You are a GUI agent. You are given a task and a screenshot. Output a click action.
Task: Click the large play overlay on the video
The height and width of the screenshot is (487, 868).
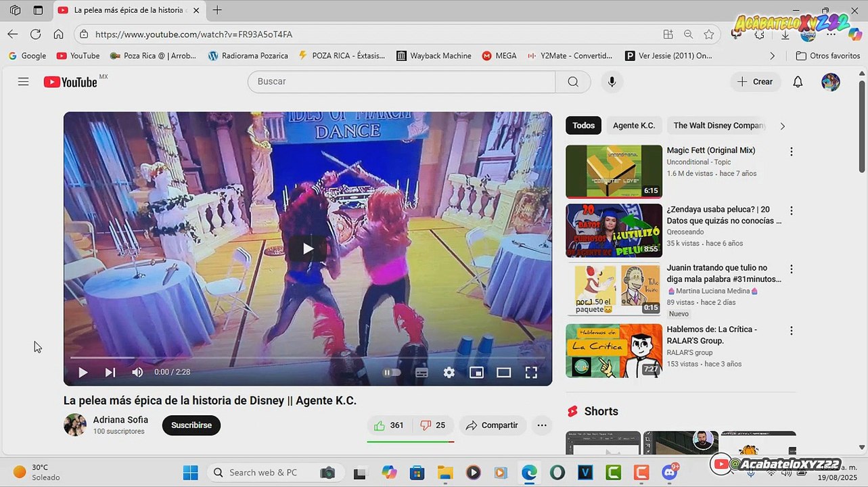(x=308, y=248)
